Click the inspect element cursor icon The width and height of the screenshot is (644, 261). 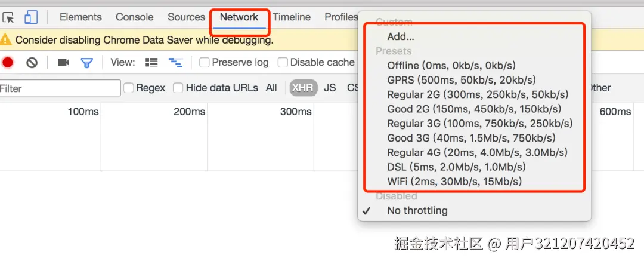8,17
